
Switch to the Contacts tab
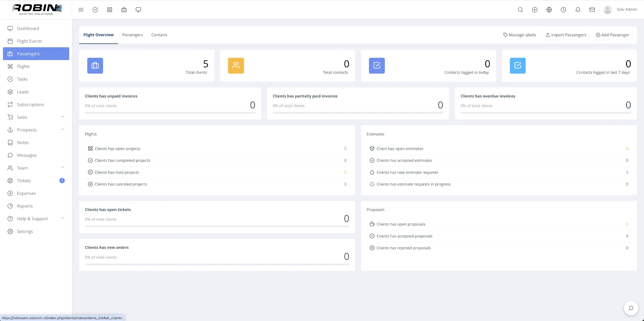pos(159,35)
